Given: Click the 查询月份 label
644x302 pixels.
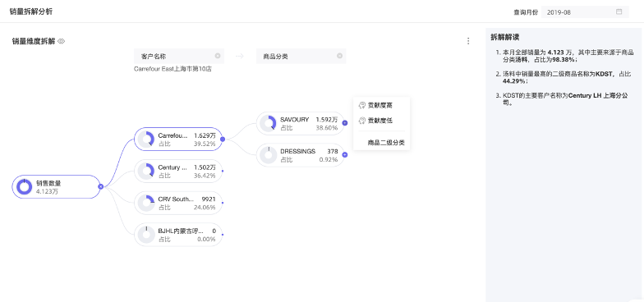Looking at the screenshot, I should click(526, 12).
